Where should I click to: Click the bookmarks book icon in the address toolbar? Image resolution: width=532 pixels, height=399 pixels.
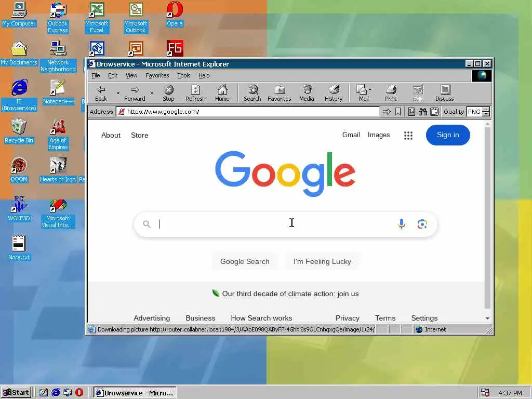coord(411,112)
